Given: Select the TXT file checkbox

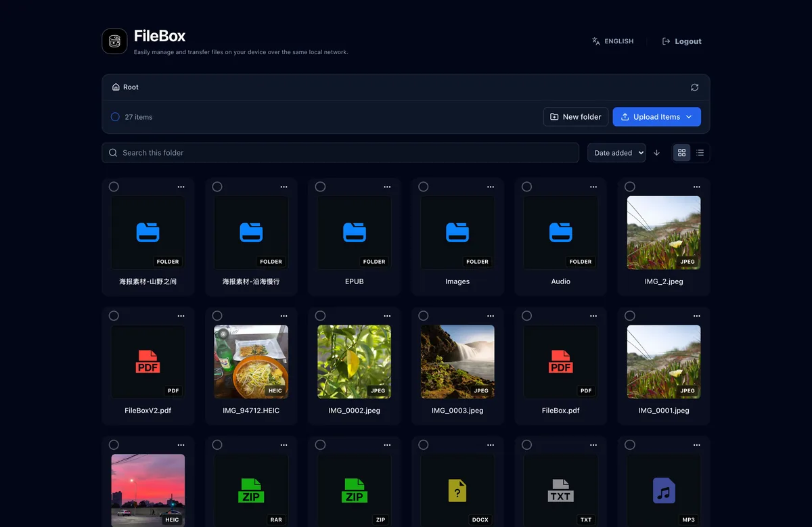Looking at the screenshot, I should (x=526, y=445).
